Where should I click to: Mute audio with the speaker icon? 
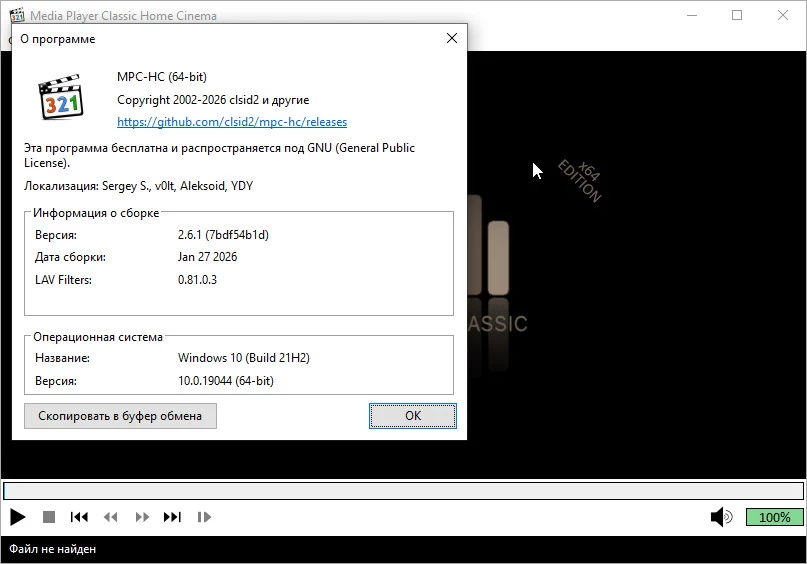pos(721,517)
